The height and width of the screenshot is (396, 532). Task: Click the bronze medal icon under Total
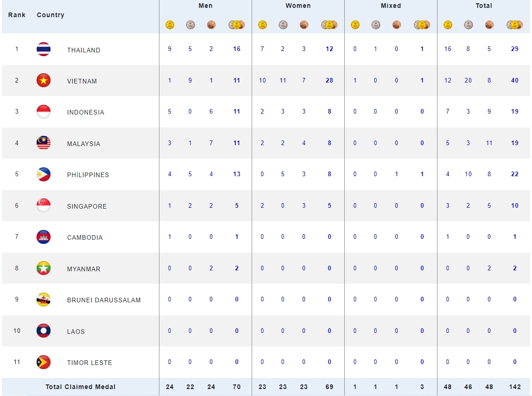pos(489,25)
